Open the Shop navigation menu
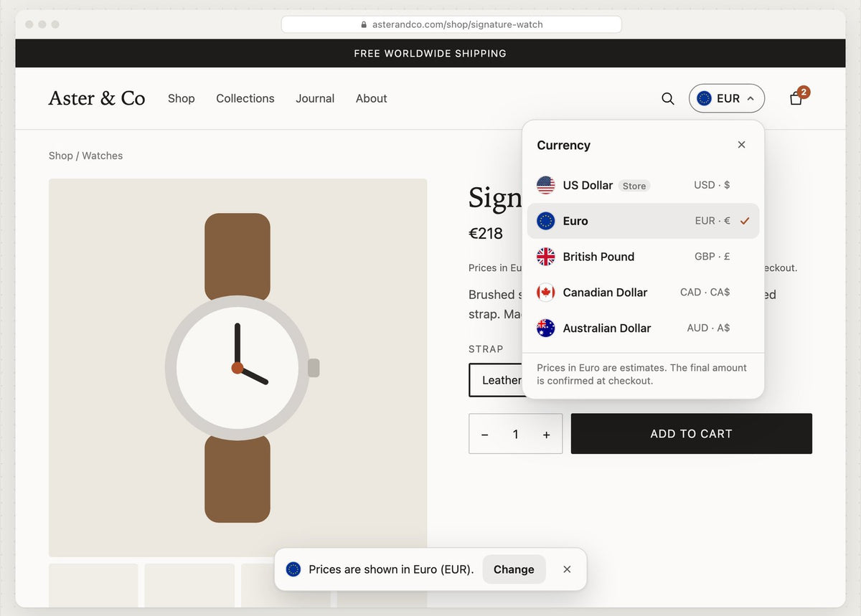The height and width of the screenshot is (616, 861). point(182,99)
